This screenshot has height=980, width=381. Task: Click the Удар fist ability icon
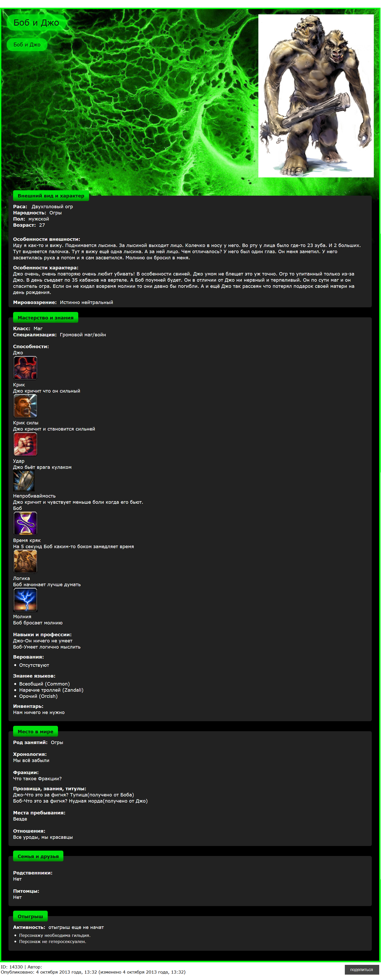(25, 444)
